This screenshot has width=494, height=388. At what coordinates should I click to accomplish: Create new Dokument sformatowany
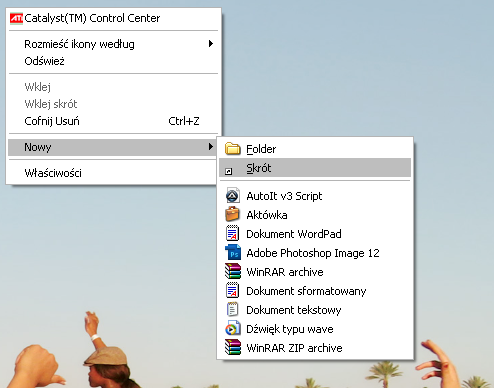pos(315,291)
